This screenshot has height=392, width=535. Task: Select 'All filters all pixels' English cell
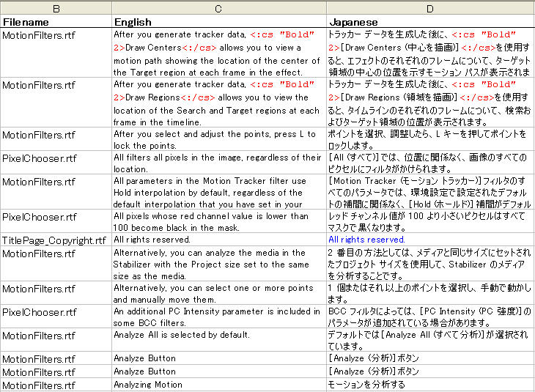[x=218, y=163]
